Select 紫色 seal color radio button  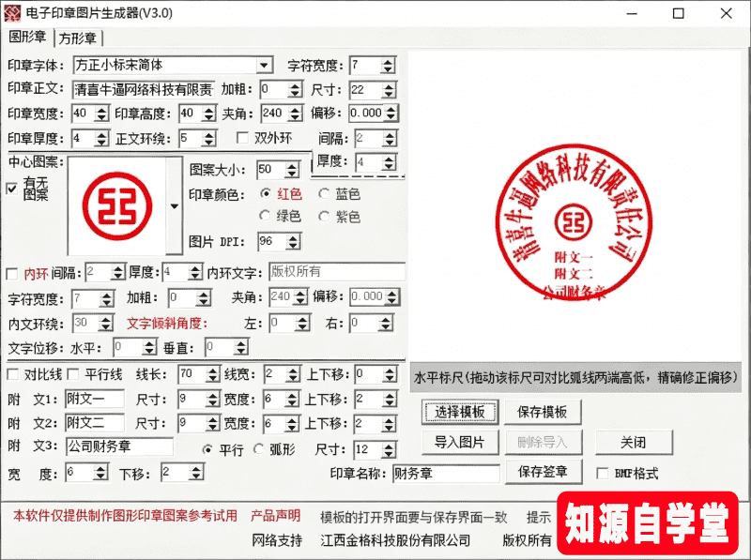tap(324, 217)
